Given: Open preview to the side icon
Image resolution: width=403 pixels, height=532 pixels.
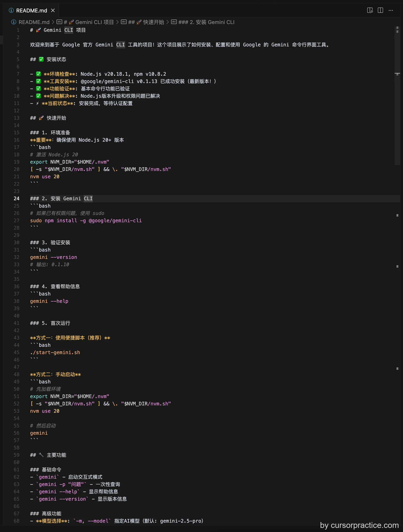Looking at the screenshot, I should pos(370,10).
